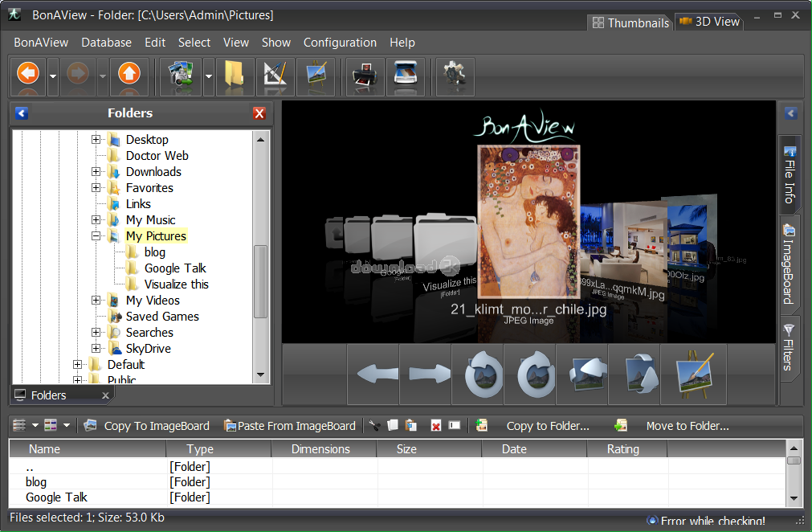Click the scanner icon in toolbar

click(x=406, y=76)
